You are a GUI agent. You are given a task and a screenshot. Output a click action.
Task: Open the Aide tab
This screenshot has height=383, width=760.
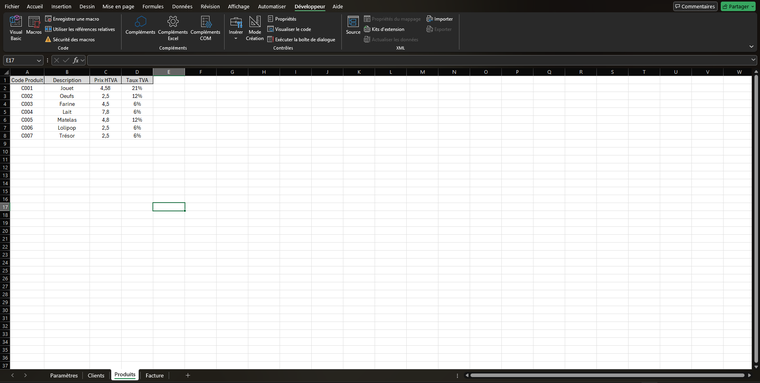click(x=338, y=7)
